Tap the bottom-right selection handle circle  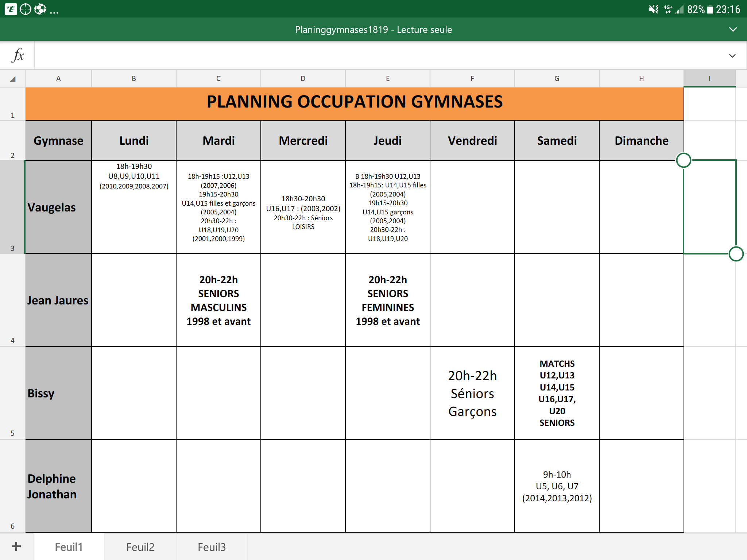736,254
